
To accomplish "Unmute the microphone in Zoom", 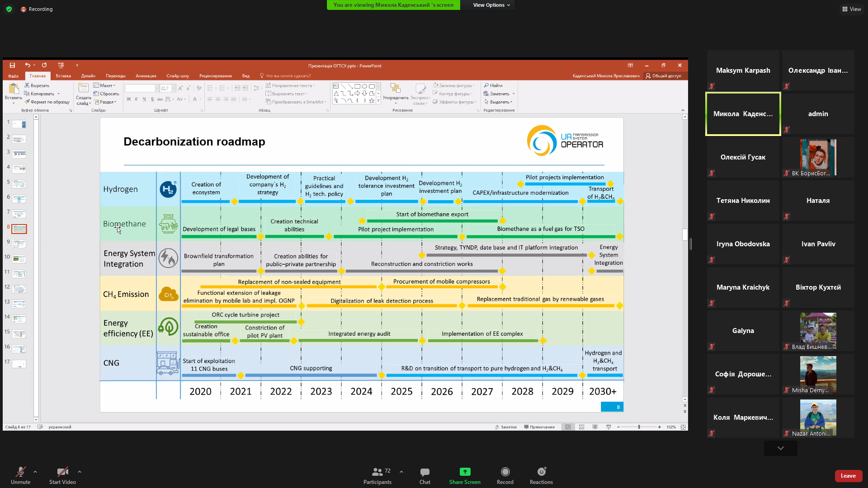I will pos(20,472).
